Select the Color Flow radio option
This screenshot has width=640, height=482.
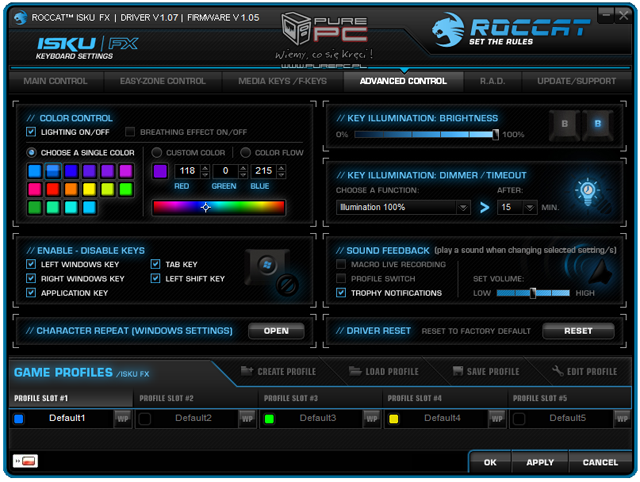coord(245,152)
